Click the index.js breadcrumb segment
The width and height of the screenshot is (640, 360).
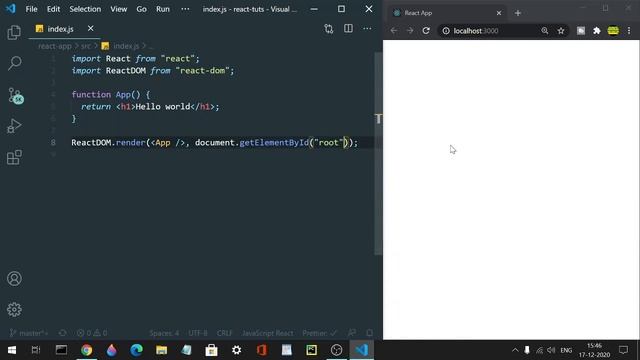(x=121, y=46)
